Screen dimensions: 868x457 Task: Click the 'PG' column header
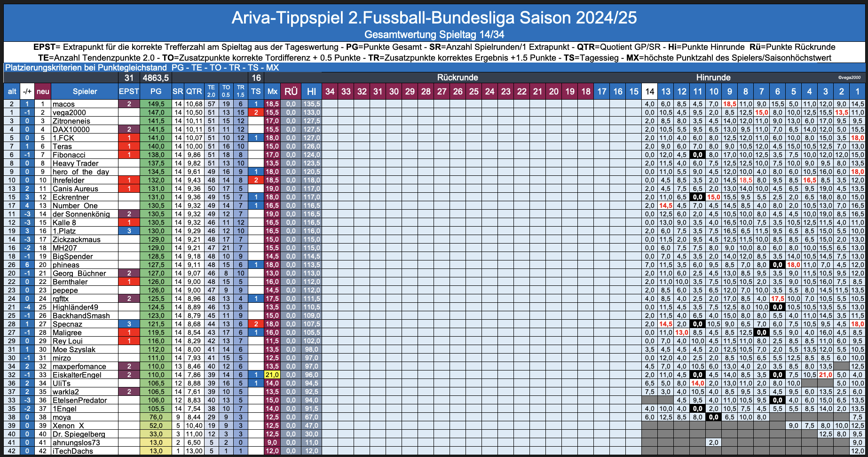156,91
